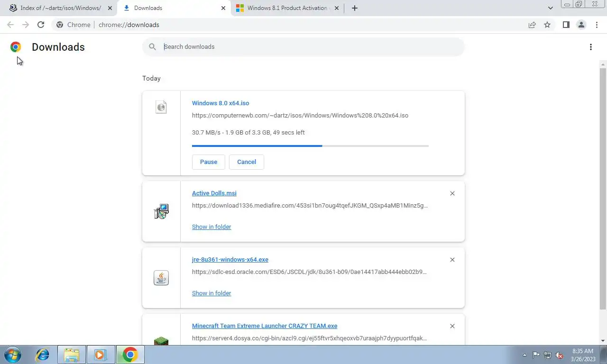This screenshot has height=364, width=607.
Task: Click the Windows 8.0 x64.iso file icon
Action: 161,107
